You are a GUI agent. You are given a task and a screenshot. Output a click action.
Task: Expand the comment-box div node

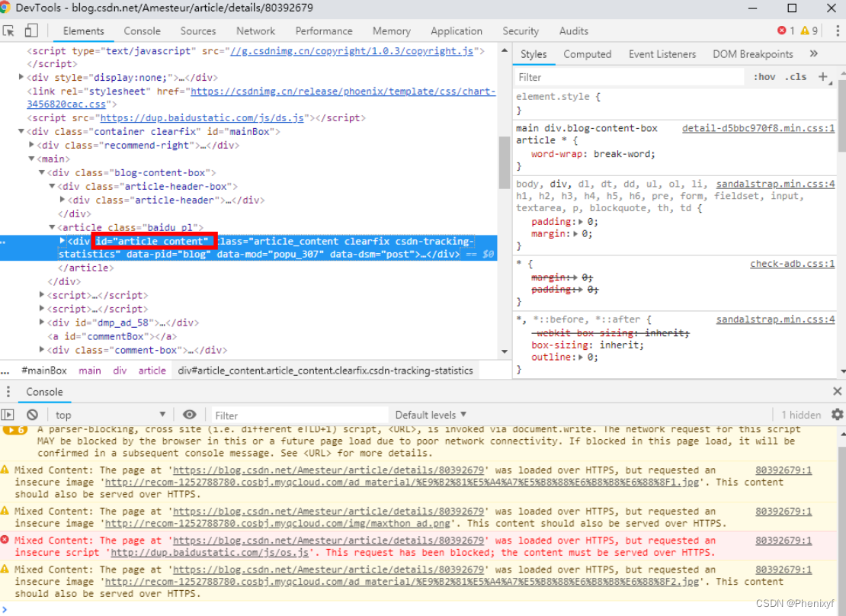[42, 350]
